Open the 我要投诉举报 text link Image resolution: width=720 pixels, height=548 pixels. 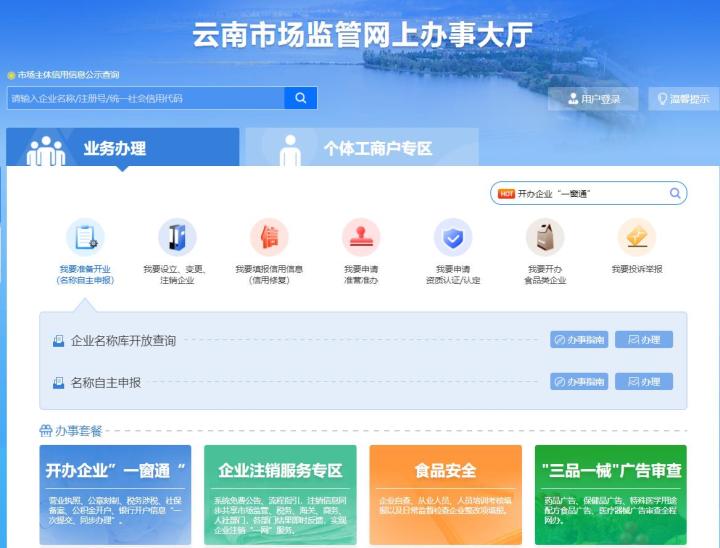tap(637, 269)
